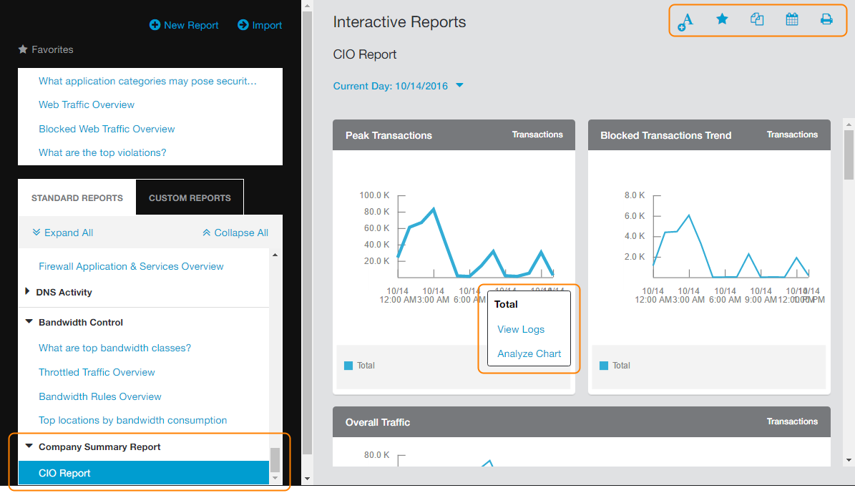Switch to the Custom Reports tab
855x493 pixels.
(189, 198)
